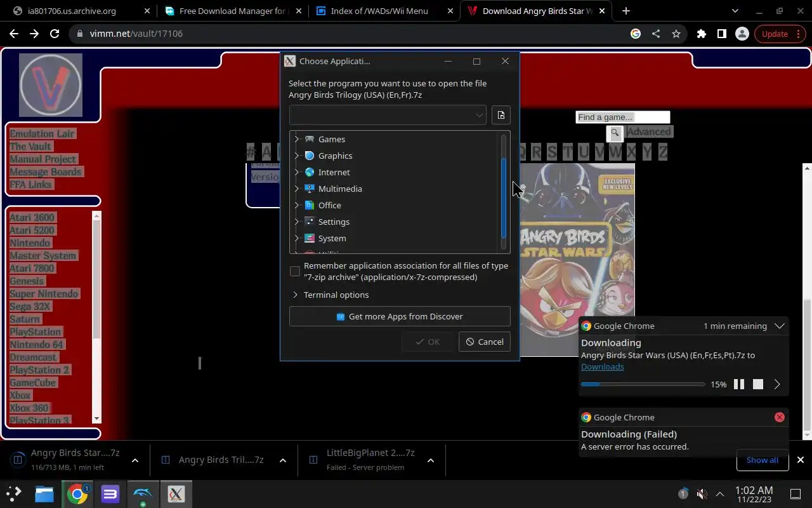This screenshot has height=508, width=812.
Task: Expand the Multimedia category
Action: (296, 189)
